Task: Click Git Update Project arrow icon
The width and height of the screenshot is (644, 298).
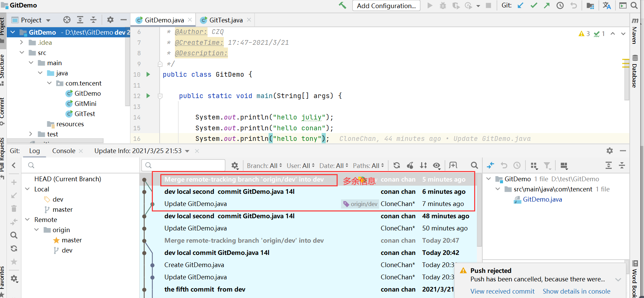Action: pos(520,5)
